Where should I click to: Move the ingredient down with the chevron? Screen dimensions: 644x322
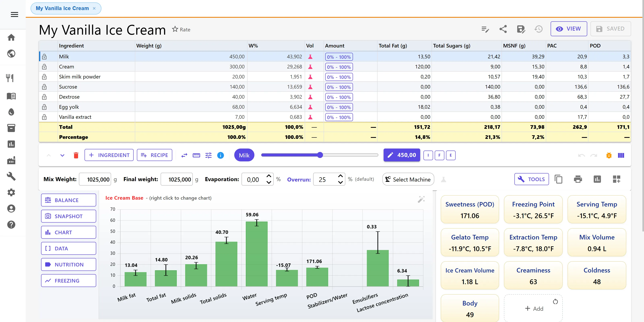[62, 155]
